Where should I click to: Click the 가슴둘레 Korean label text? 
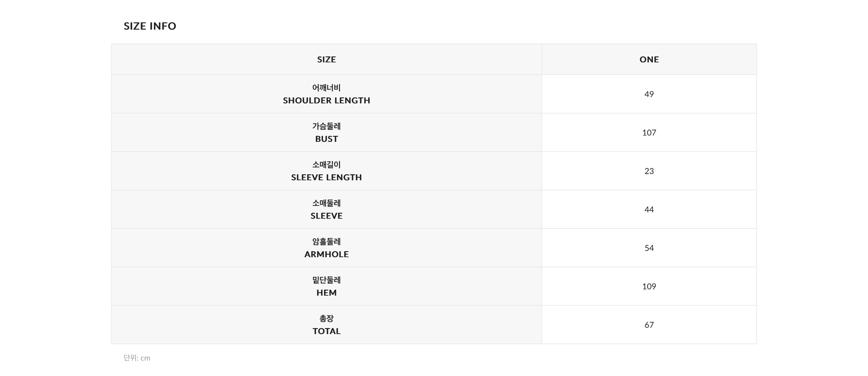click(326, 126)
